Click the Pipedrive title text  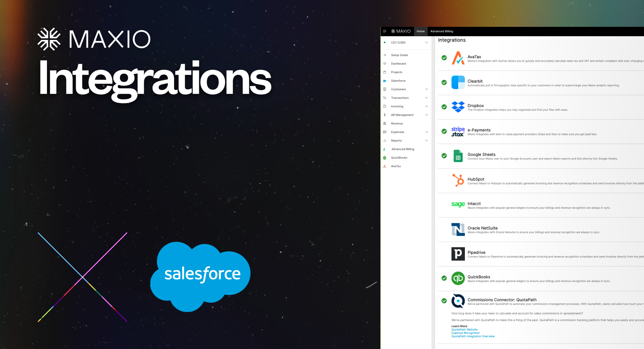(x=476, y=252)
